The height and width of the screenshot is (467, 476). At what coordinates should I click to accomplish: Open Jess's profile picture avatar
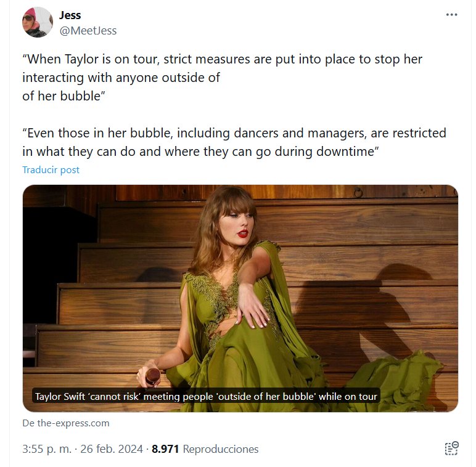38,22
